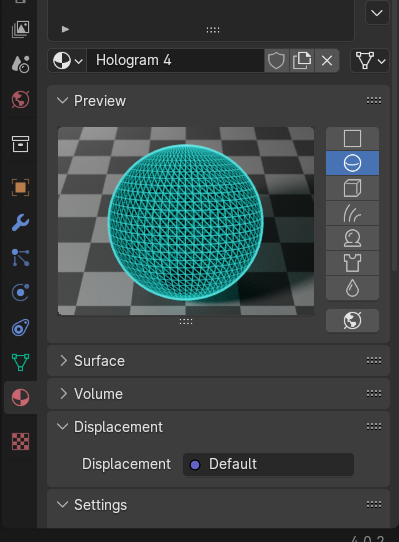Open the Particles properties tab
This screenshot has height=542, width=399.
(20, 258)
